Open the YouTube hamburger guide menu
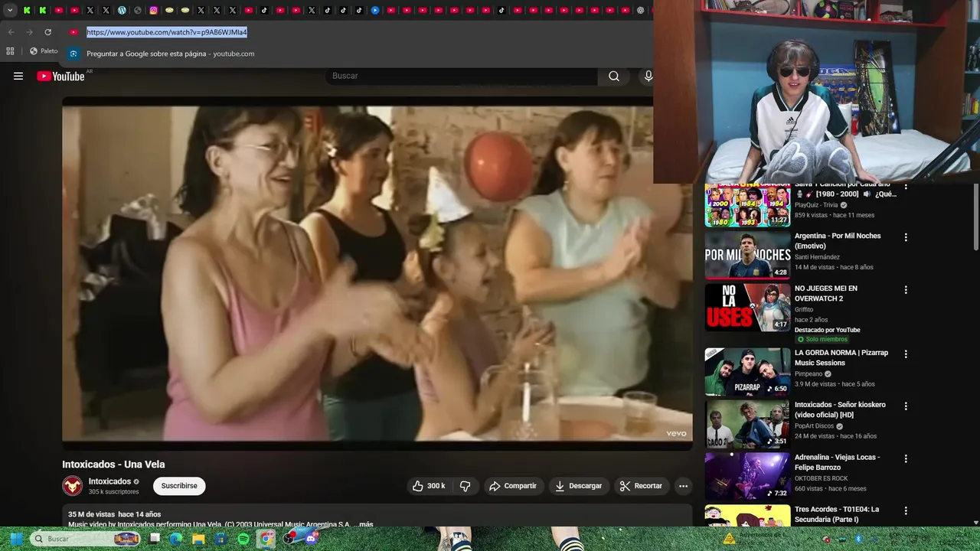This screenshot has height=551, width=980. tap(18, 76)
